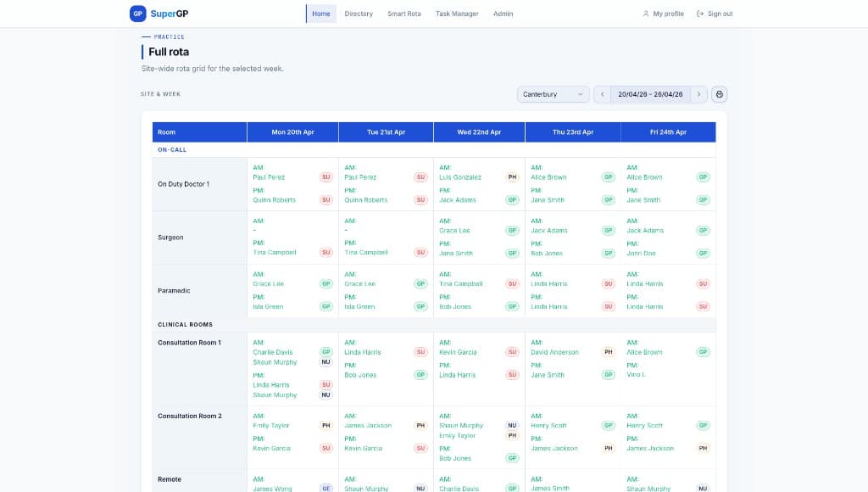Image resolution: width=868 pixels, height=492 pixels.
Task: Click SU badge beside Kevin Garcia Wednesday
Action: (x=512, y=352)
